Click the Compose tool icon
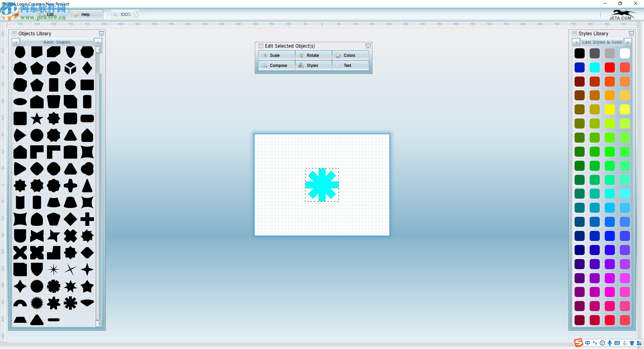Image resolution: width=644 pixels, height=349 pixels. pos(265,65)
